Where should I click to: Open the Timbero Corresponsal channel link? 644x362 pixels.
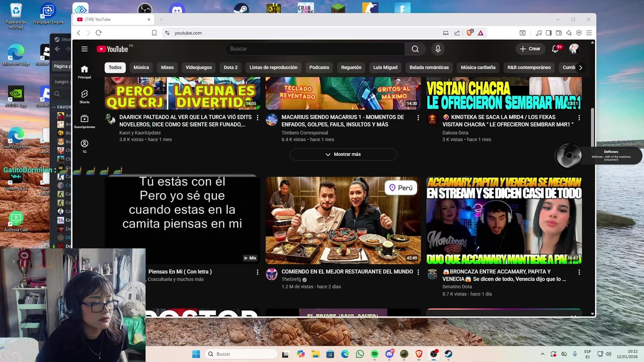304,133
